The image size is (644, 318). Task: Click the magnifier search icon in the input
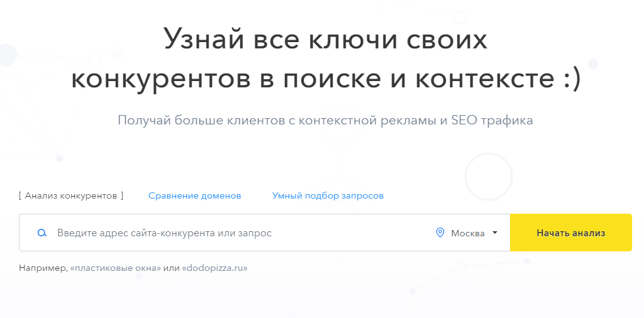coord(42,233)
